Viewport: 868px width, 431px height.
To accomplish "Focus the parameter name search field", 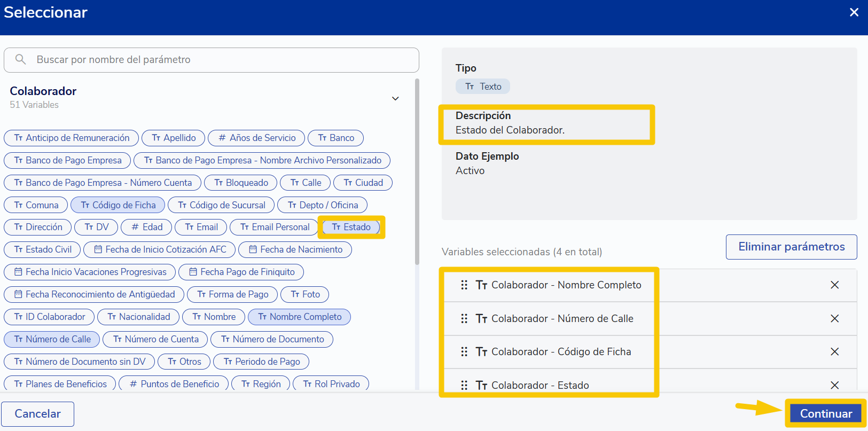I will pos(212,60).
